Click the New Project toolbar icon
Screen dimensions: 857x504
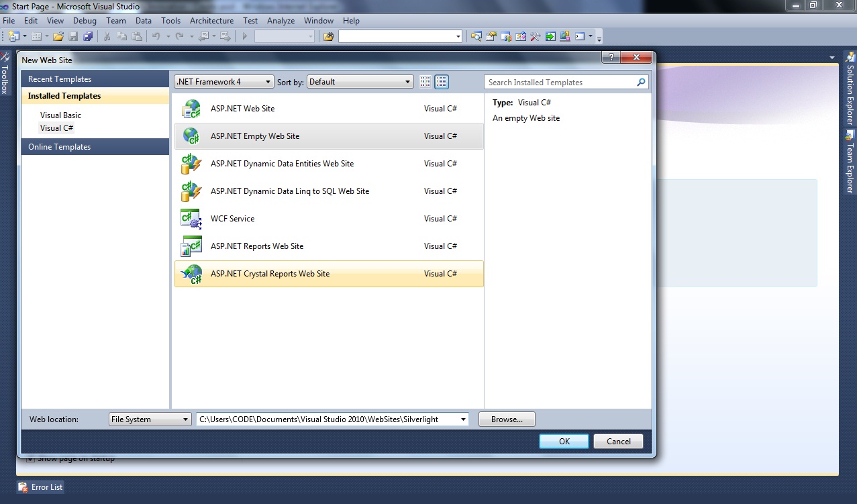[13, 36]
